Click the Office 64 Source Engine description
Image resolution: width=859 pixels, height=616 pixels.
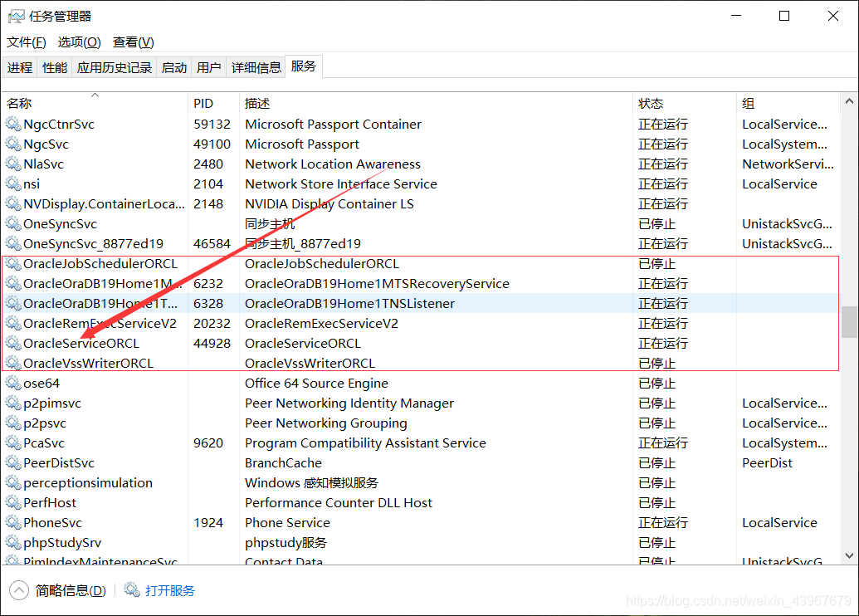317,383
